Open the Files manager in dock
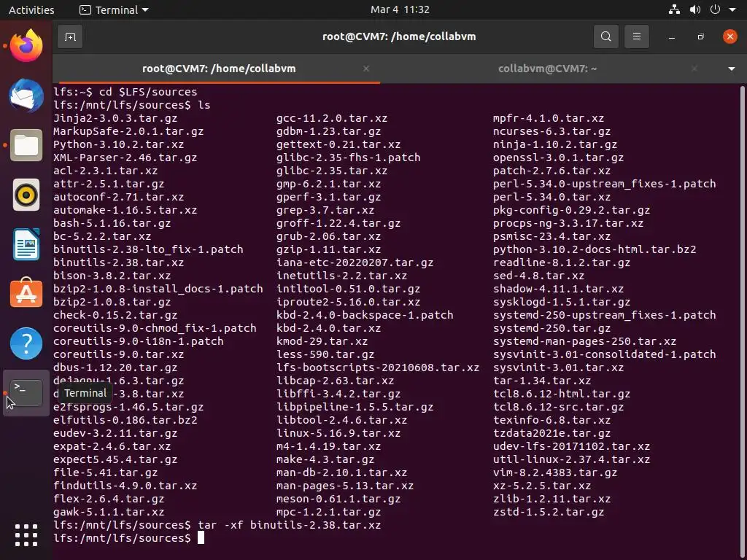This screenshot has width=747, height=560. coord(26,145)
